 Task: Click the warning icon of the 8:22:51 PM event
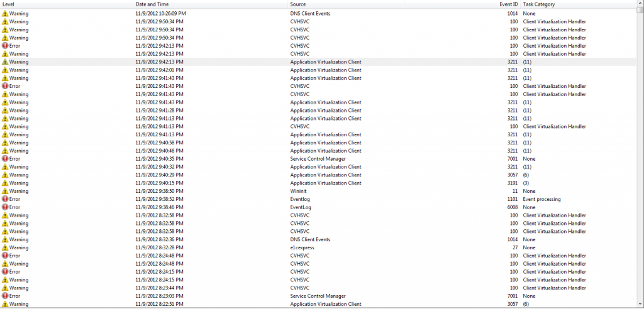(5, 304)
